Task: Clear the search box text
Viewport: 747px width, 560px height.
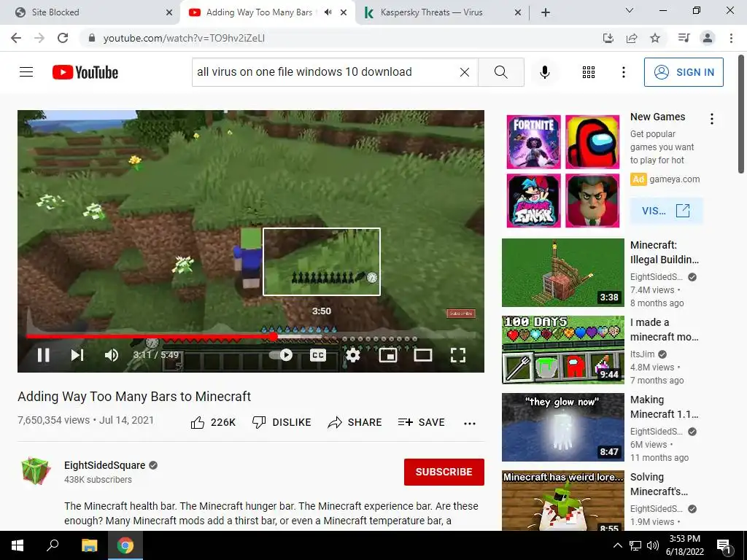Action: (465, 72)
